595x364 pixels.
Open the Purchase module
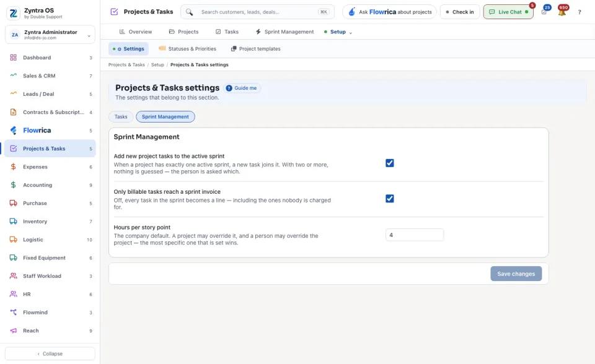(x=50, y=203)
